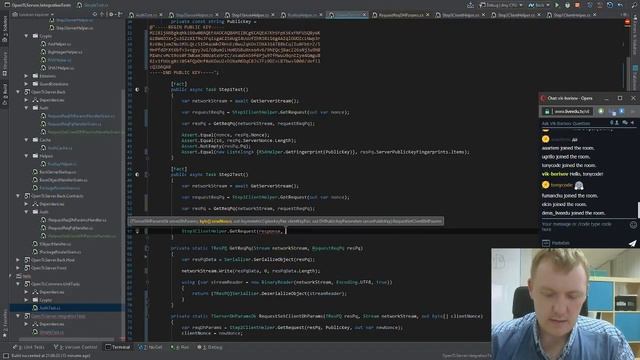Click the red error indicator above editor scrollbar
Image resolution: width=640 pixels, height=360 pixels.
pos(627,23)
